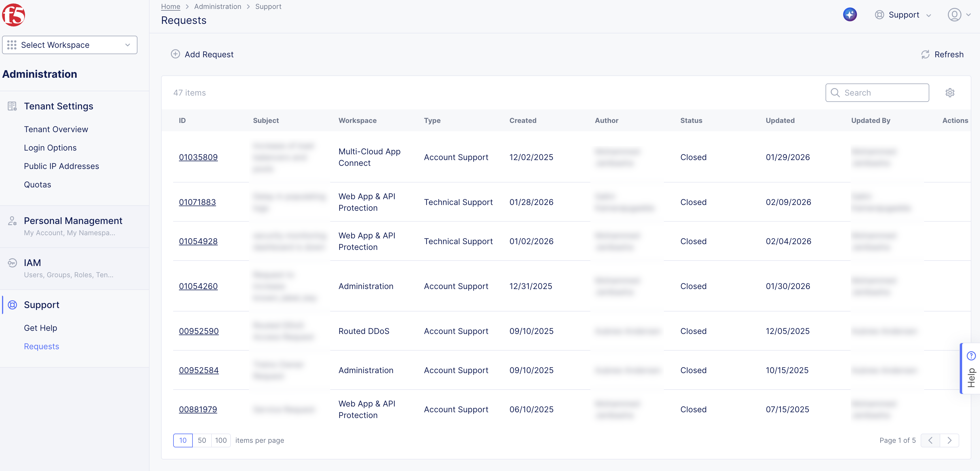Screen dimensions: 980x471
Task: Click the AI assistant sparkle icon
Action: (850, 14)
